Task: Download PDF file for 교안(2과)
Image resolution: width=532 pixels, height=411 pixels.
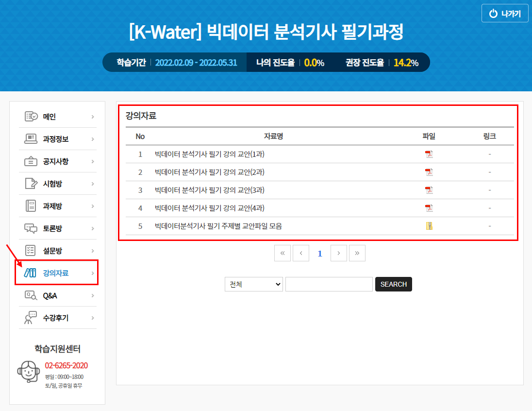Action: (429, 172)
